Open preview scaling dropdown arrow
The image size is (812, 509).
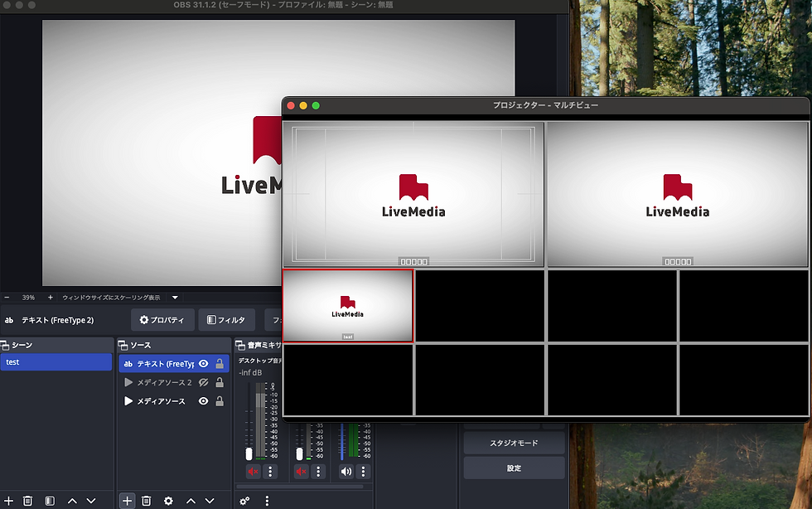click(x=175, y=298)
